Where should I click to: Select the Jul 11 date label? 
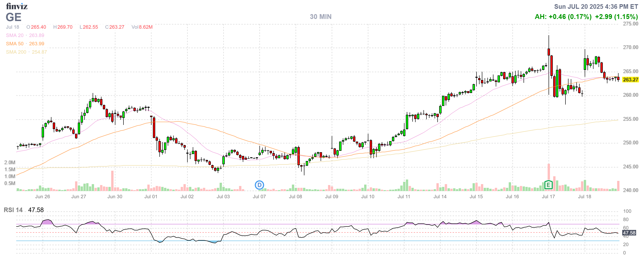pos(404,197)
